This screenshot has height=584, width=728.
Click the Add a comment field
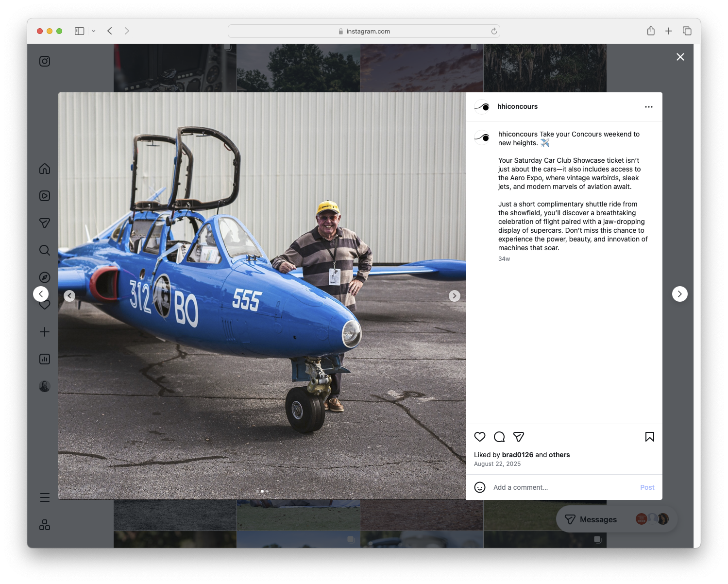[x=563, y=487]
